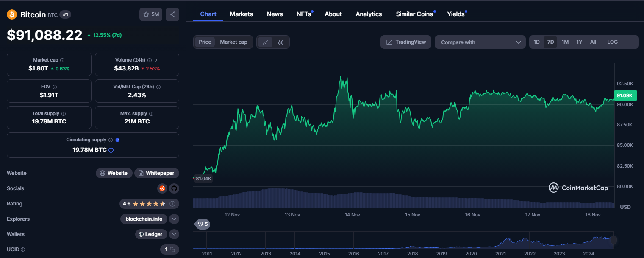This screenshot has width=644, height=258.
Task: Open the Analytics tab
Action: [369, 14]
